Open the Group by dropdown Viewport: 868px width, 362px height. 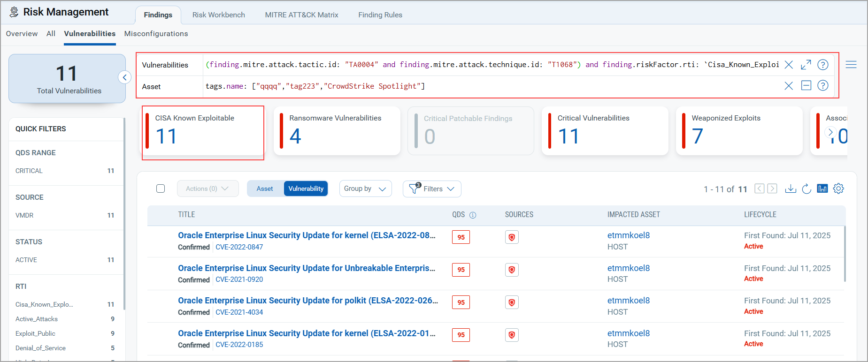[x=365, y=189]
